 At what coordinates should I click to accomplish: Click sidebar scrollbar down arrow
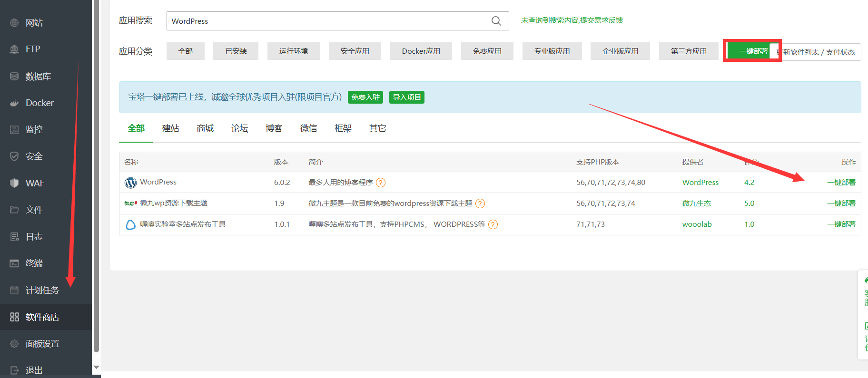tap(97, 367)
